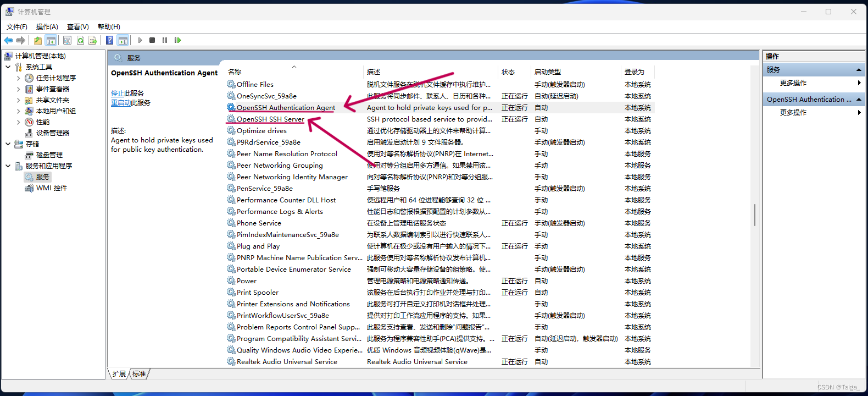Click the Refresh toolbar icon
The height and width of the screenshot is (396, 868).
click(80, 40)
